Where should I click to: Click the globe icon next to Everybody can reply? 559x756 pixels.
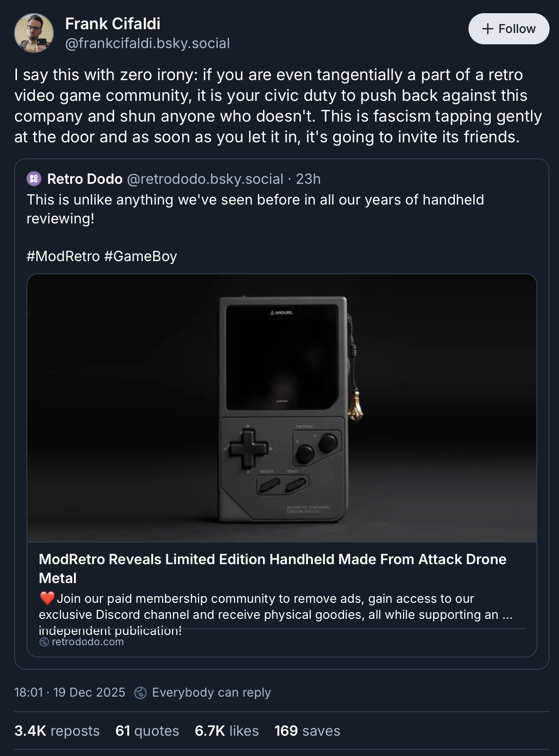(140, 692)
